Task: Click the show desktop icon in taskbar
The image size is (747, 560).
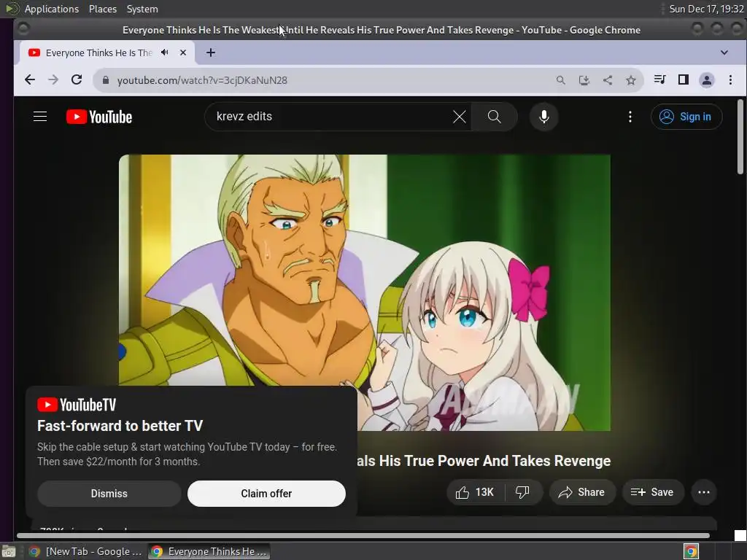Action: (9, 551)
